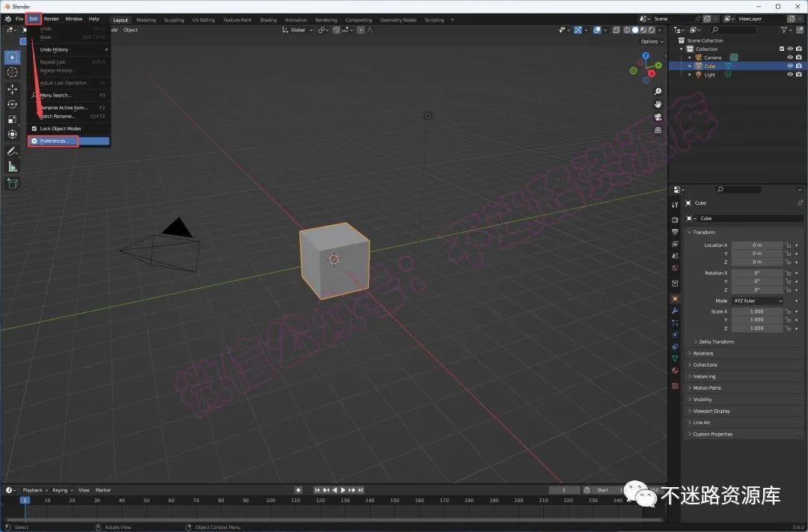The width and height of the screenshot is (808, 532).
Task: Toggle the camera view icon
Action: pyautogui.click(x=658, y=117)
